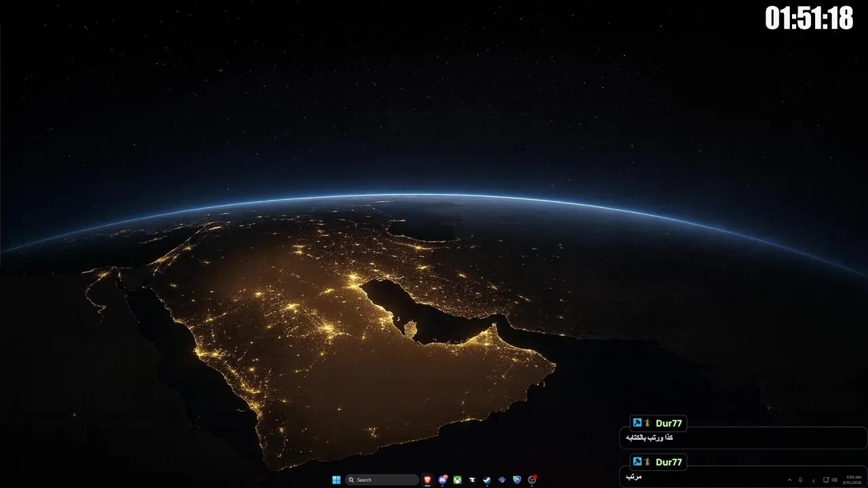Click the lower Dur77 username in chat overlay
868x488 pixels.
(x=669, y=462)
